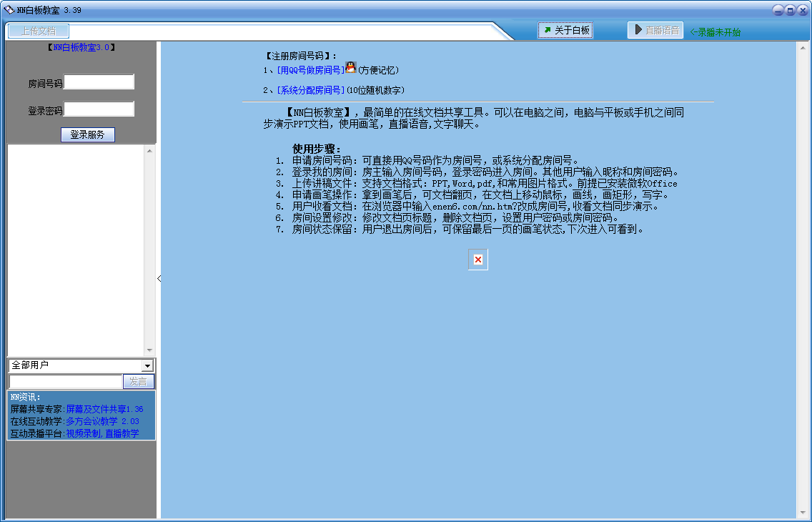This screenshot has width=812, height=522.
Task: Open the 视频录制,直播教学 link
Action: [102, 433]
